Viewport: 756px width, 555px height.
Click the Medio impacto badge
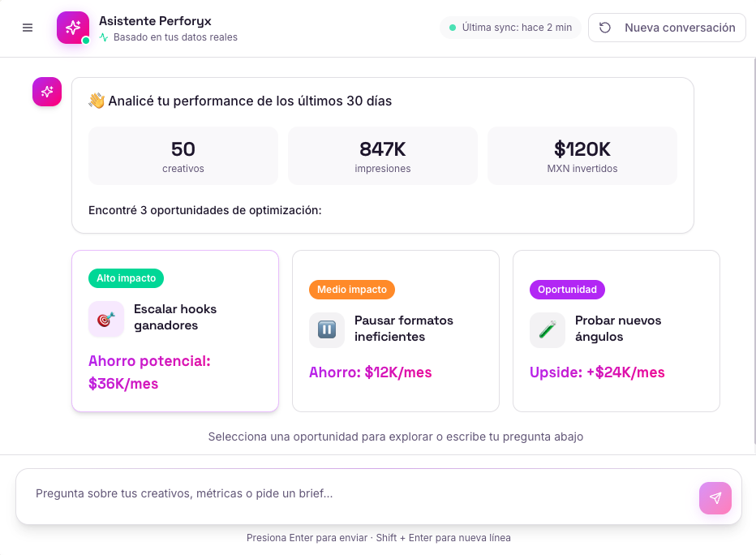[351, 289]
